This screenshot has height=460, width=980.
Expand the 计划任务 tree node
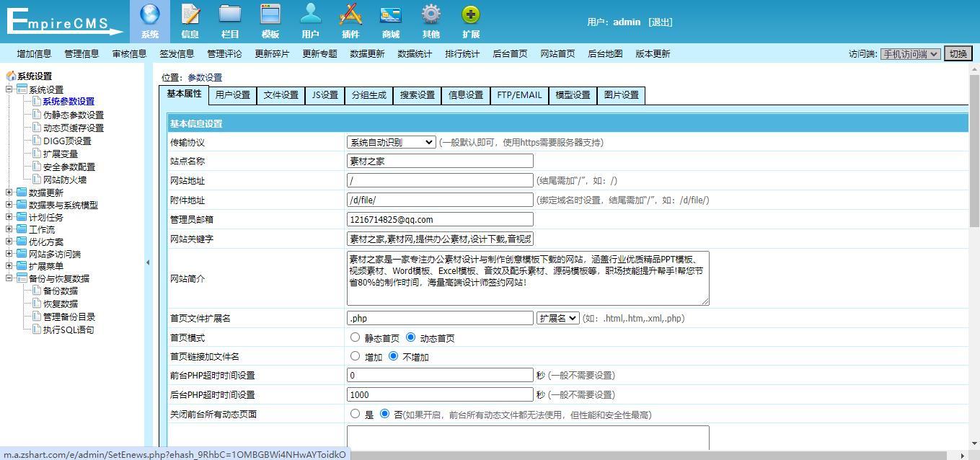9,217
